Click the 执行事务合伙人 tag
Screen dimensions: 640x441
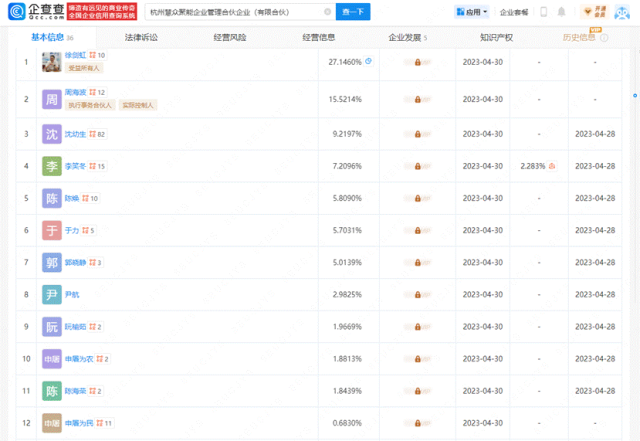[x=90, y=105]
